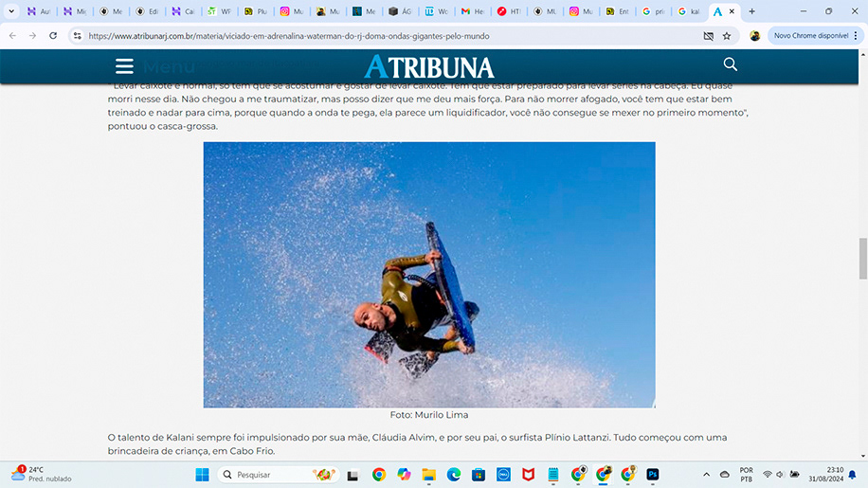Switch to the 'Au' tab

(x=39, y=11)
